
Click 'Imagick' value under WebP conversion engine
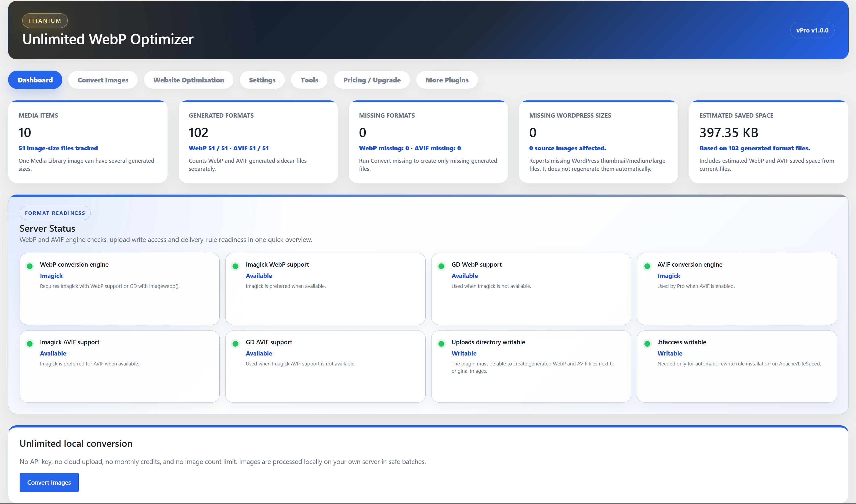tap(51, 276)
